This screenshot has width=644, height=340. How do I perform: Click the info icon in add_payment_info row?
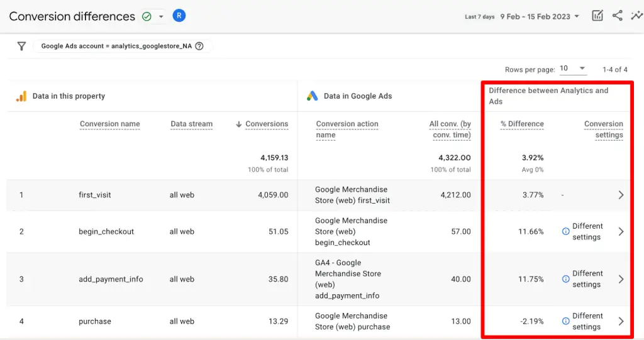pyautogui.click(x=565, y=279)
